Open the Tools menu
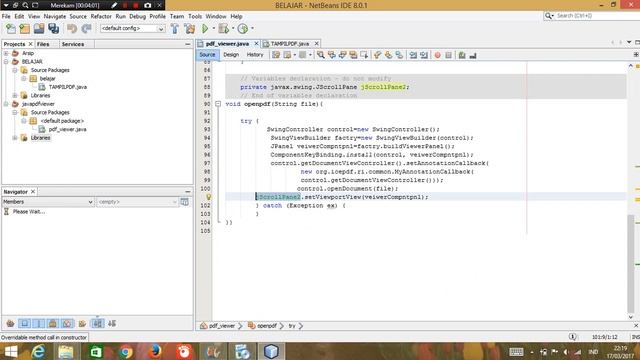Viewport: 640px width, 360px height. pyautogui.click(x=195, y=16)
